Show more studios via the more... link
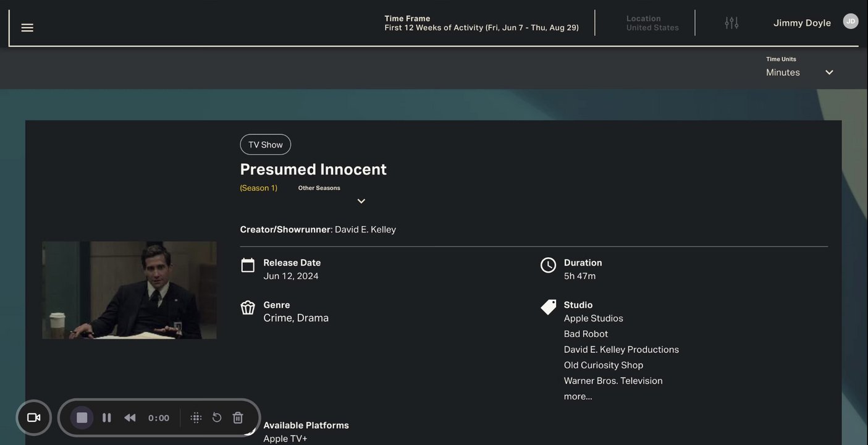 click(x=578, y=396)
